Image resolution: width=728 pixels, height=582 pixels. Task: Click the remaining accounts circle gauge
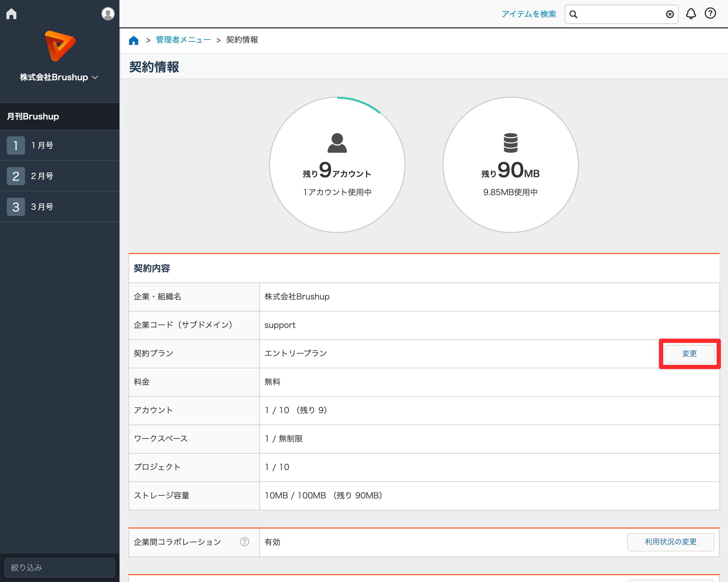337,165
